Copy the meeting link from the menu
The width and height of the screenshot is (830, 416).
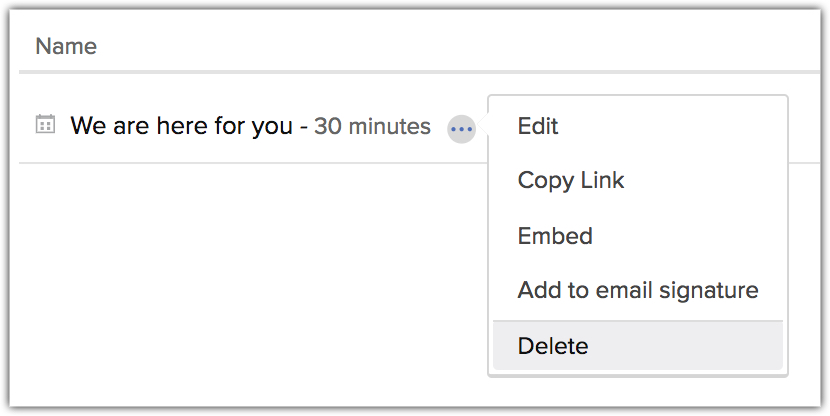click(x=571, y=181)
